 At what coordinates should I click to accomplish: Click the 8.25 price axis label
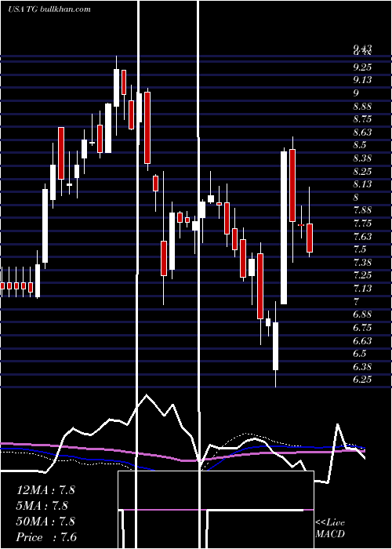click(362, 171)
